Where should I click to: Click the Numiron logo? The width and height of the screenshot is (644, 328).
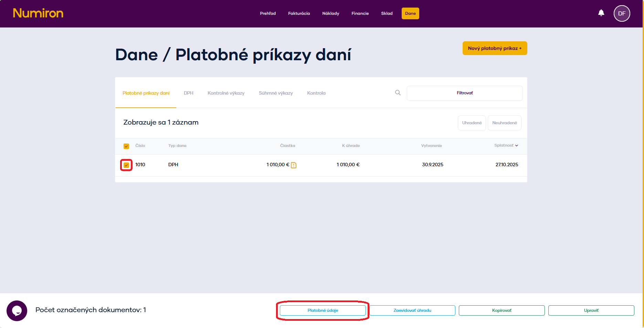38,13
